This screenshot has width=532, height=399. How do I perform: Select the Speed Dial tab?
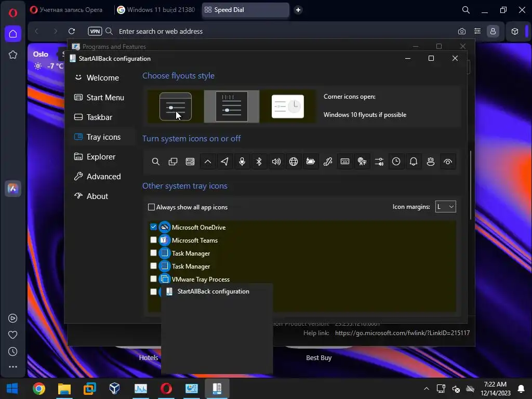pyautogui.click(x=245, y=10)
